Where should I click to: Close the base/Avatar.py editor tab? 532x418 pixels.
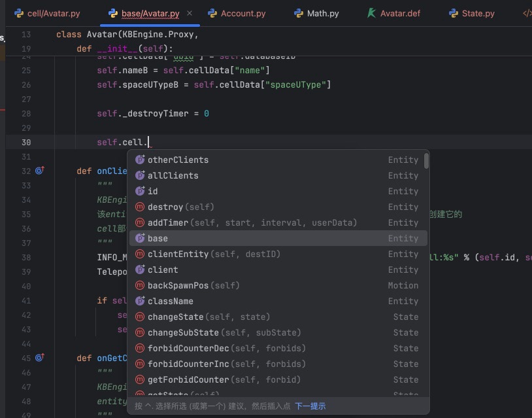[190, 13]
